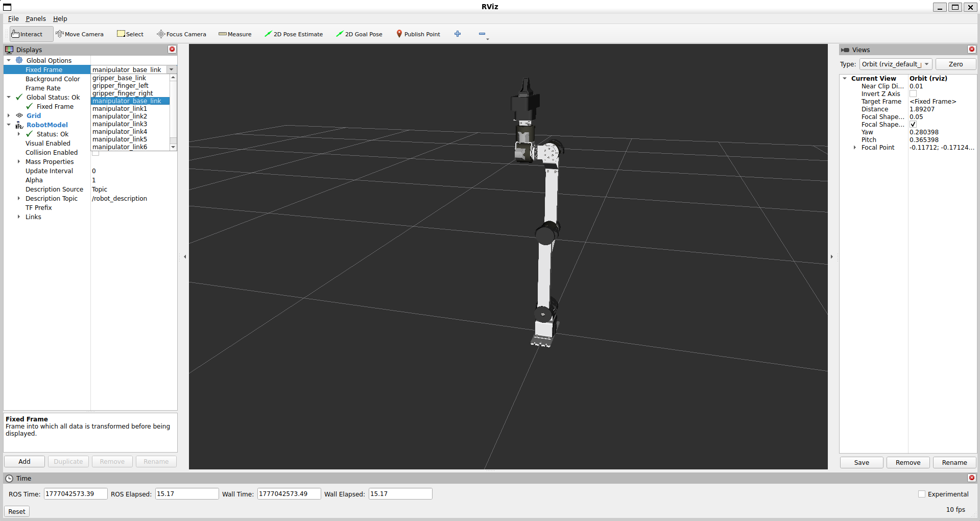Open the view Type dropdown
Screen dimensions: 980x521
pyautogui.click(x=896, y=64)
